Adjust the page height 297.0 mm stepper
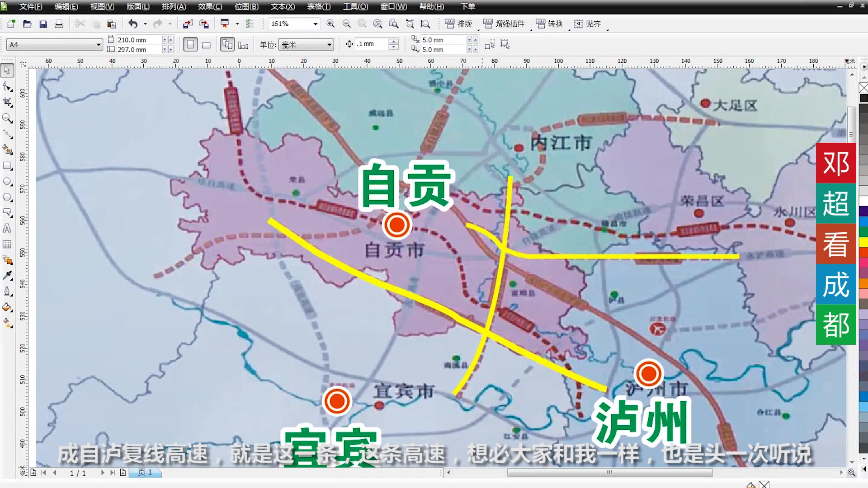The image size is (868, 488). [x=168, y=50]
